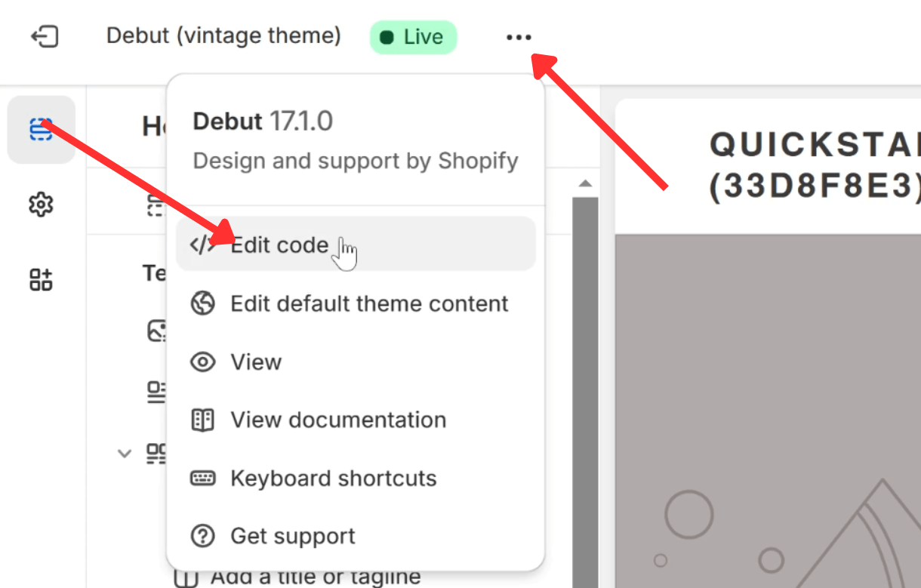921x588 pixels.
Task: Collapse the section using the chevron arrow
Action: [125, 454]
